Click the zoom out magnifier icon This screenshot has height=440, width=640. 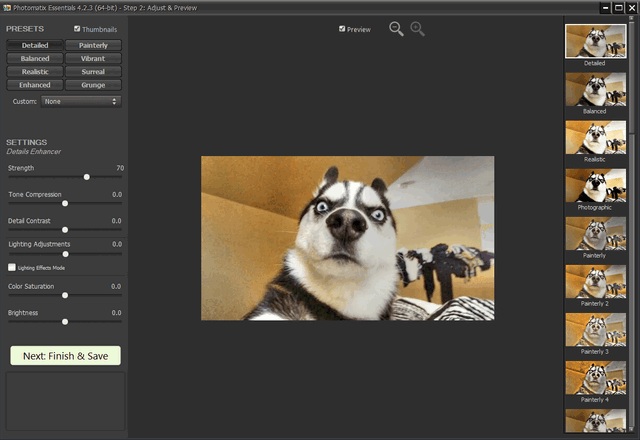click(396, 29)
